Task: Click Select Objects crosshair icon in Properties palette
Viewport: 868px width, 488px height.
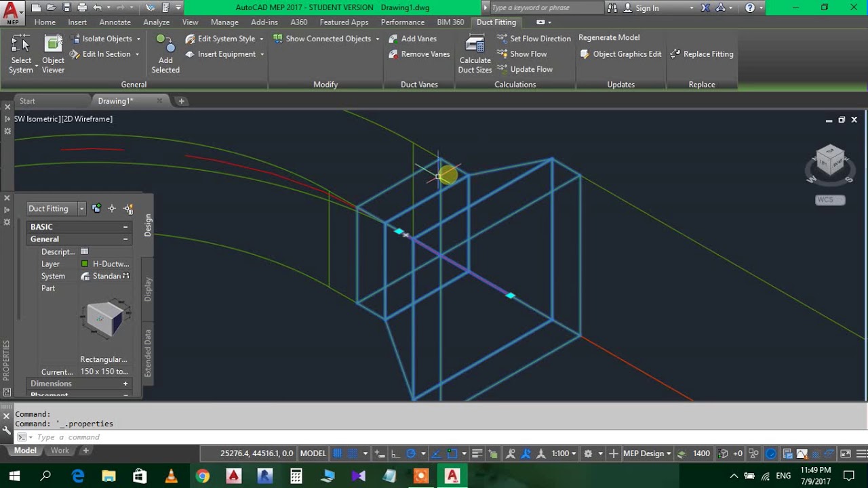Action: pyautogui.click(x=112, y=209)
